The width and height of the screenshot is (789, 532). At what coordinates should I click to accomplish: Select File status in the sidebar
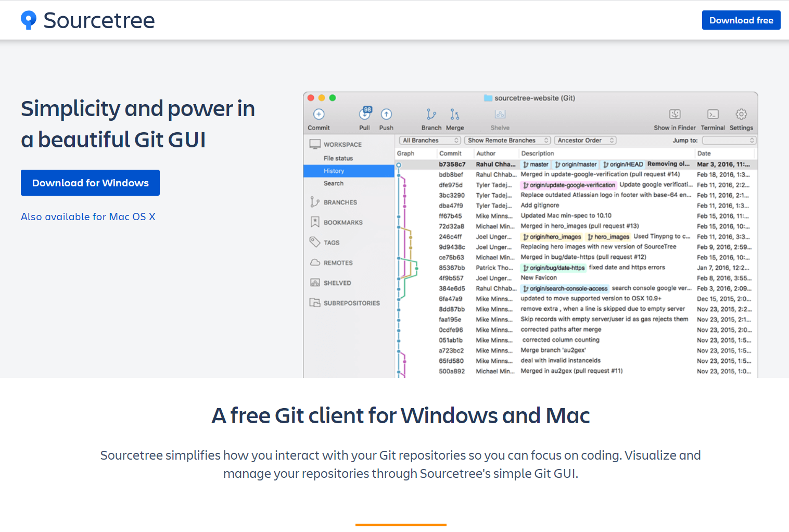coord(338,158)
